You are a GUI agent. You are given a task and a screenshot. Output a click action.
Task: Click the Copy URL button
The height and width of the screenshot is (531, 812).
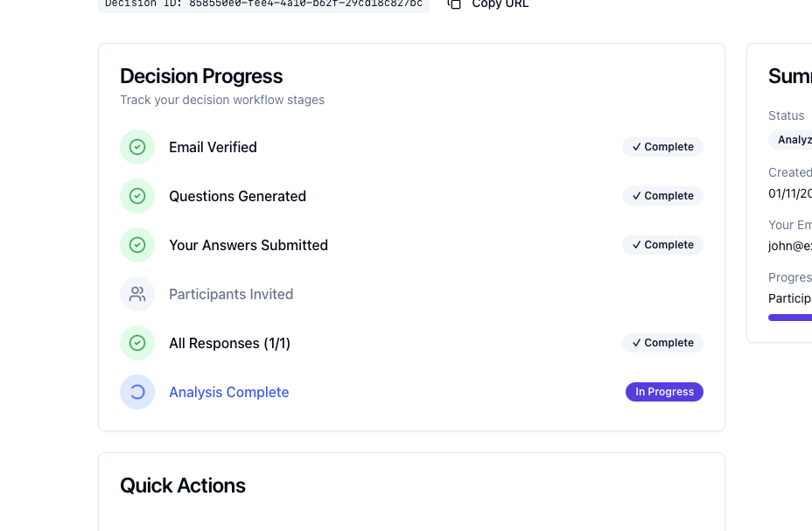click(487, 4)
